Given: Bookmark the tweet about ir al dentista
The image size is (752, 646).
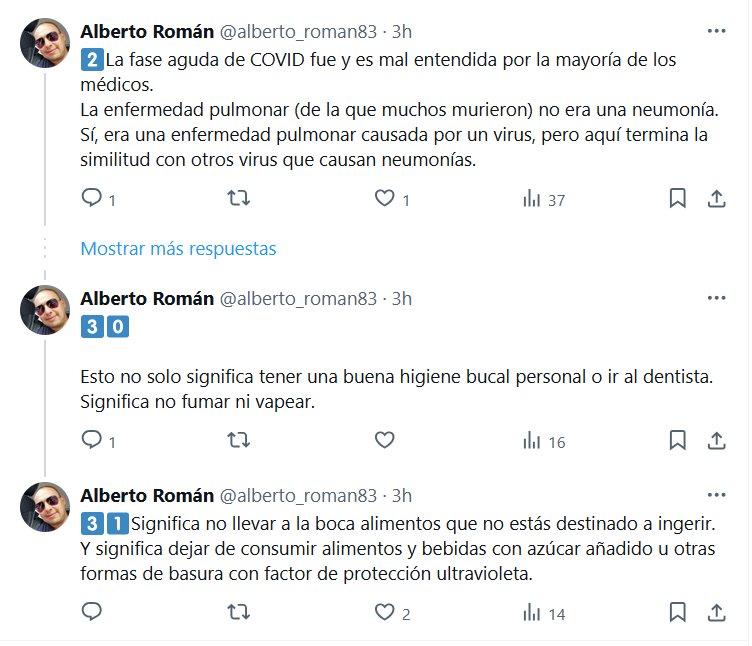Looking at the screenshot, I should click(x=677, y=440).
